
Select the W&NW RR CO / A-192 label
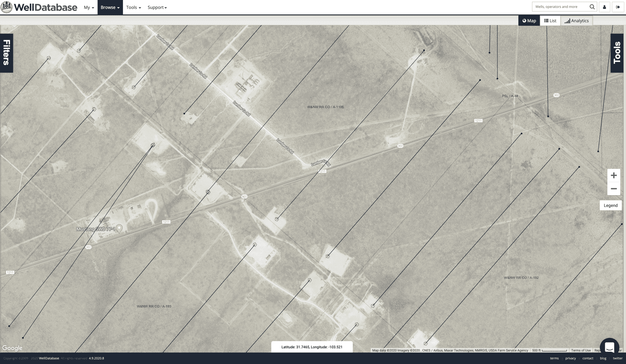521,278
